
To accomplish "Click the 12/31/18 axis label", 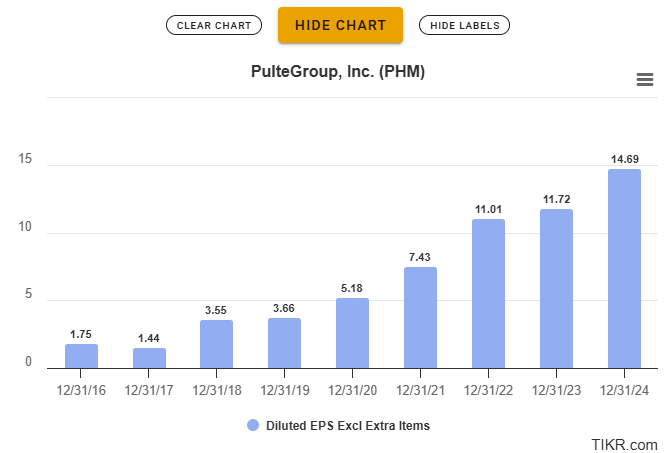I will [x=217, y=390].
